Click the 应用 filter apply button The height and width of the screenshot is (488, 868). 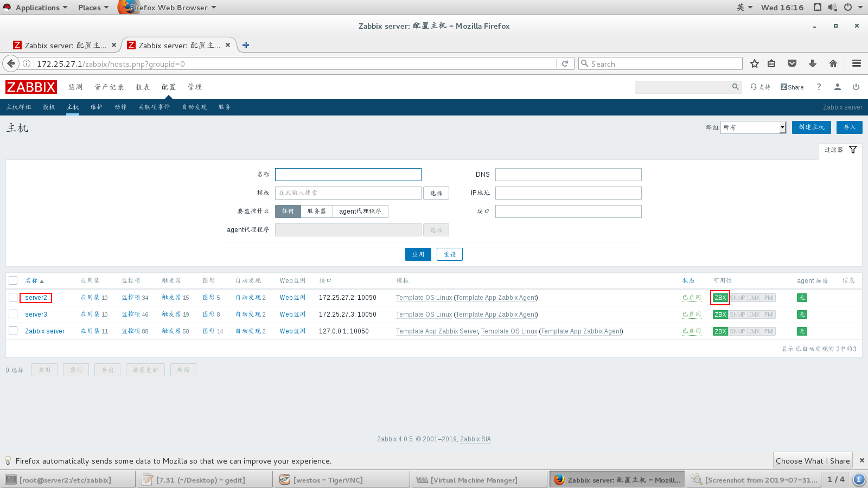click(418, 254)
